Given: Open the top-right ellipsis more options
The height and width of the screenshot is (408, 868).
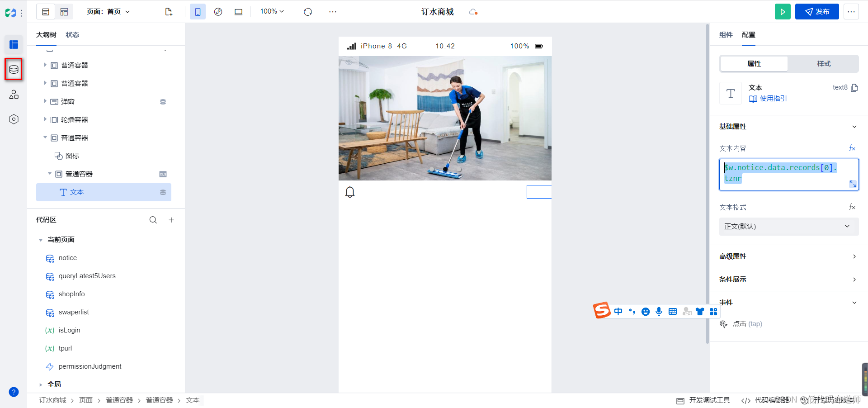Looking at the screenshot, I should pyautogui.click(x=851, y=12).
